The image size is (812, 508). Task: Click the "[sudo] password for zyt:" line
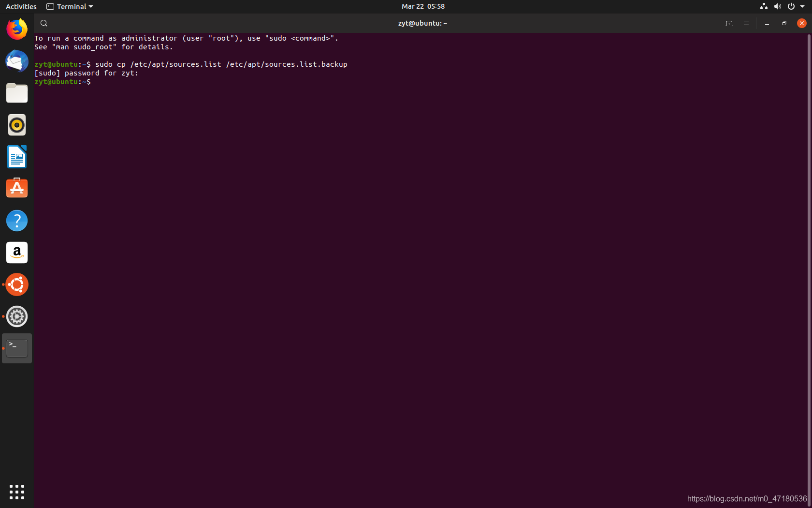[86, 73]
